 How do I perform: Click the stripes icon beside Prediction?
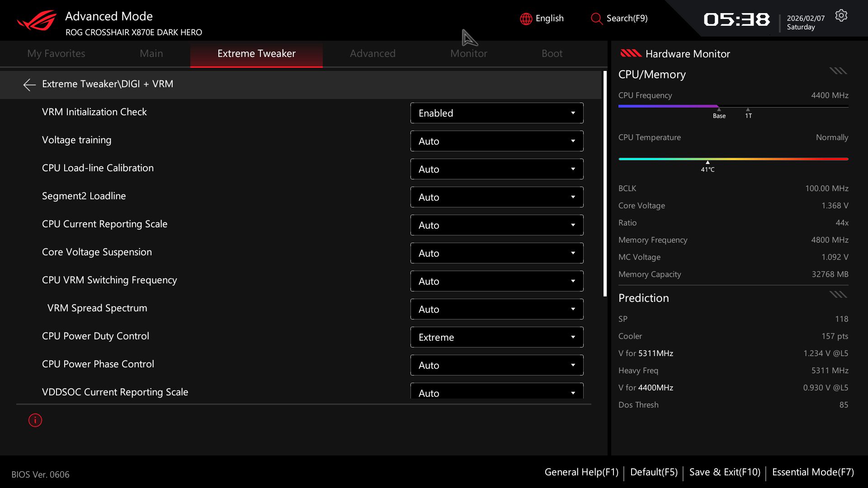838,295
